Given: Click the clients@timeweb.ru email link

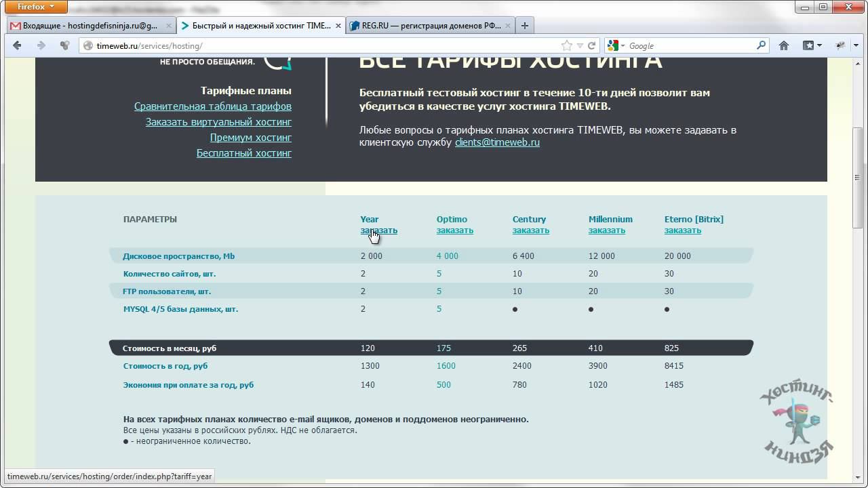Looking at the screenshot, I should click(x=497, y=142).
